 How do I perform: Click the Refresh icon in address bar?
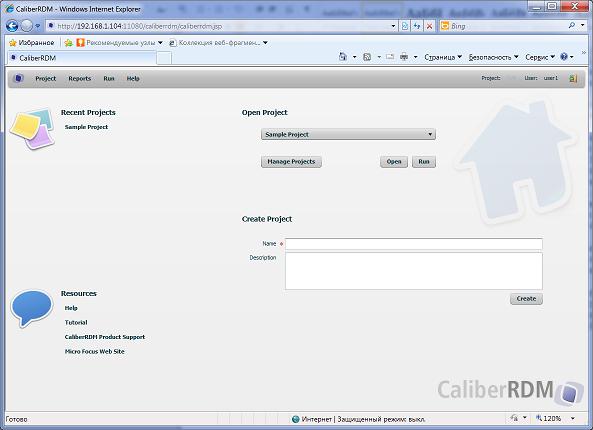[x=417, y=26]
